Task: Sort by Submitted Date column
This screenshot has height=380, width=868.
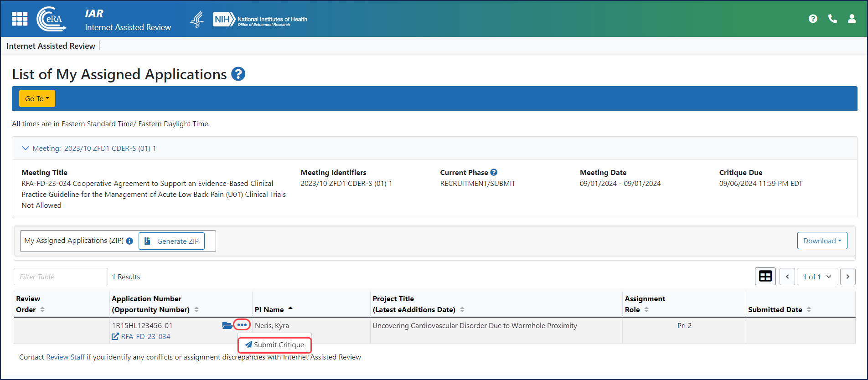Action: (809, 309)
